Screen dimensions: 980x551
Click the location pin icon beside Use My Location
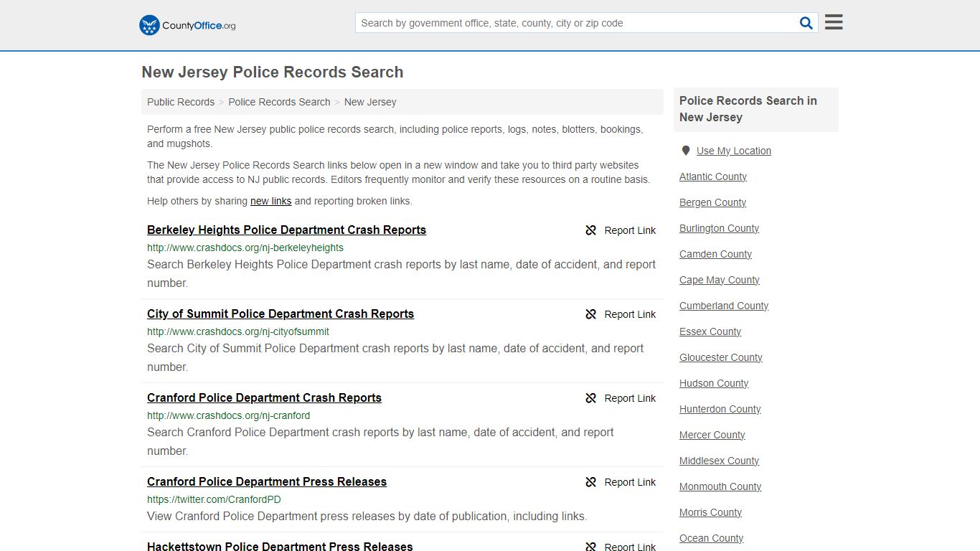click(x=686, y=151)
